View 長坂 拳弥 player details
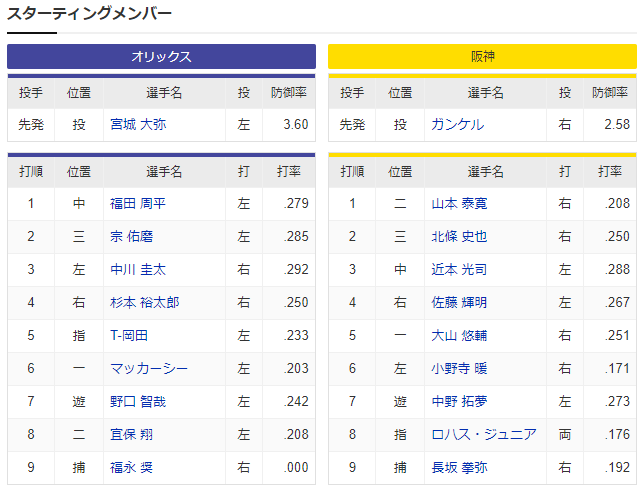 [459, 467]
